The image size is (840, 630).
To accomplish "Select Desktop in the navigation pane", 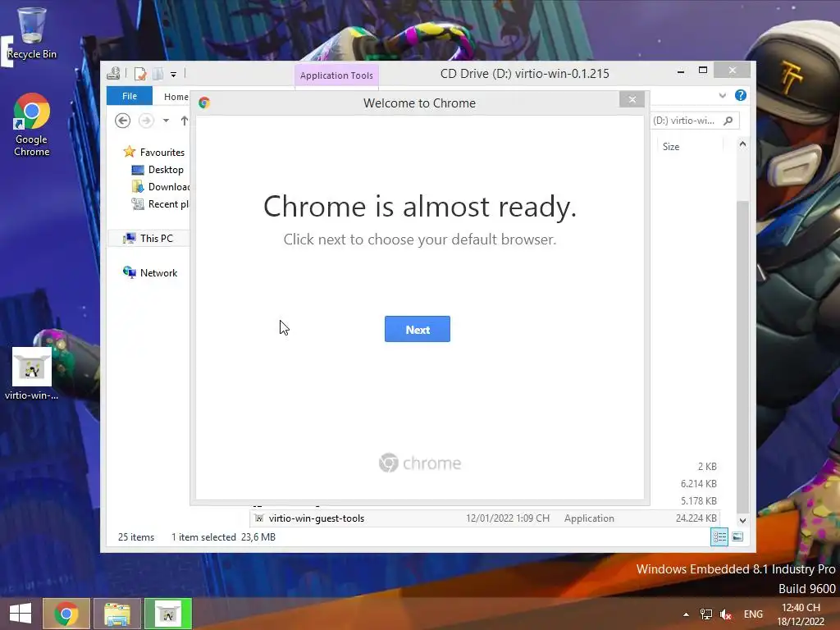I will tap(158, 170).
